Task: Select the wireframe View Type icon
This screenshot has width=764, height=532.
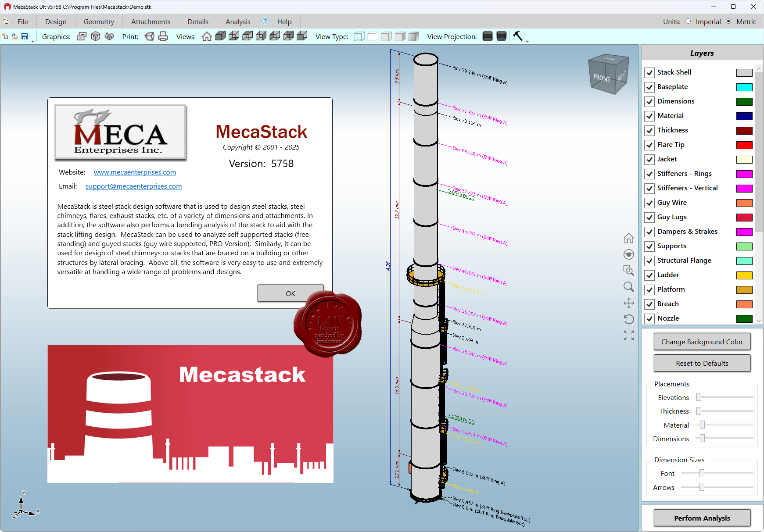Action: tap(359, 36)
